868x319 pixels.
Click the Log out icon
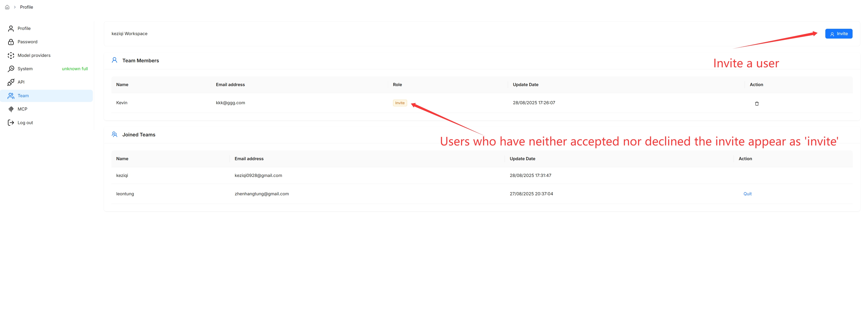[x=11, y=123]
